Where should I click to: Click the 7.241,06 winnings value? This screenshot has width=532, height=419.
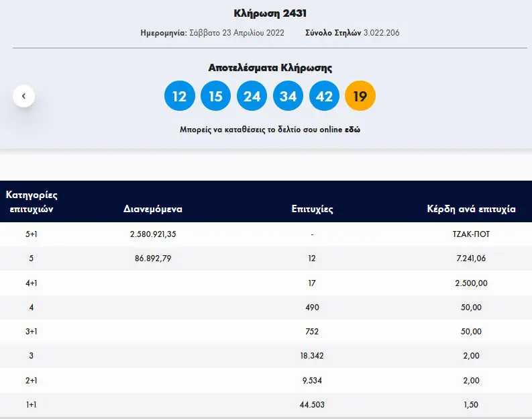pos(471,259)
